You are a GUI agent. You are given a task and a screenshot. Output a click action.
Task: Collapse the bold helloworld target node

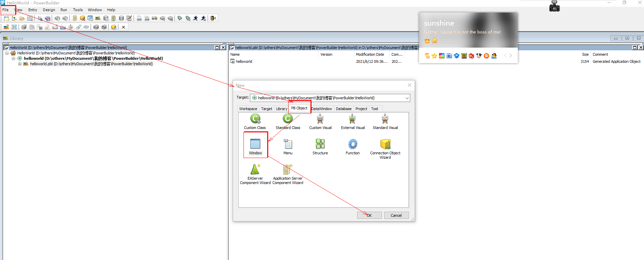pyautogui.click(x=14, y=58)
